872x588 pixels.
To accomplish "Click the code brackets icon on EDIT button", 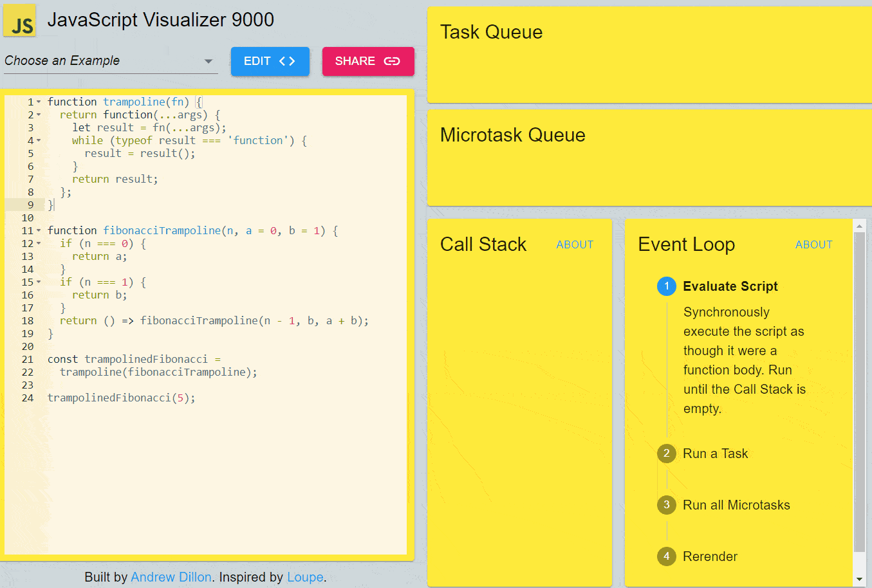I will coord(288,60).
